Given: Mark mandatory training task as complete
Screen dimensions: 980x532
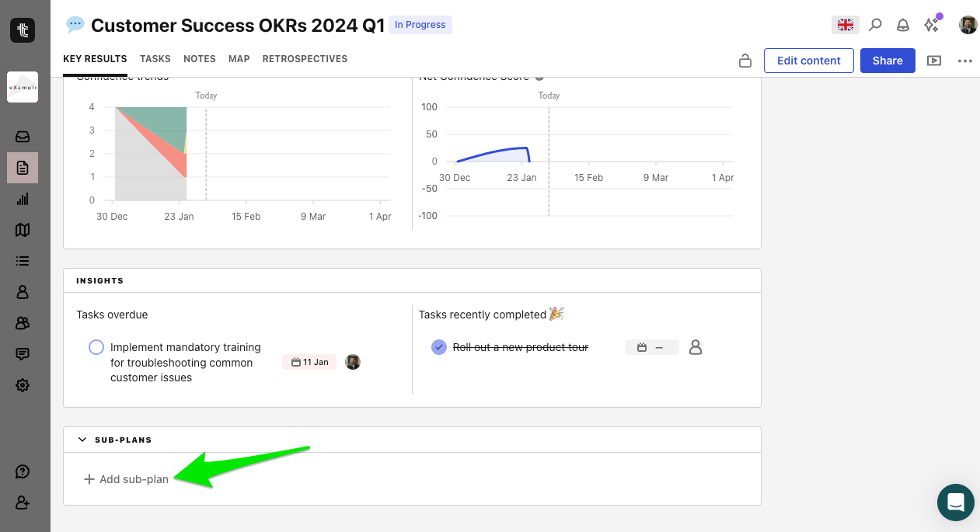Looking at the screenshot, I should tap(96, 347).
